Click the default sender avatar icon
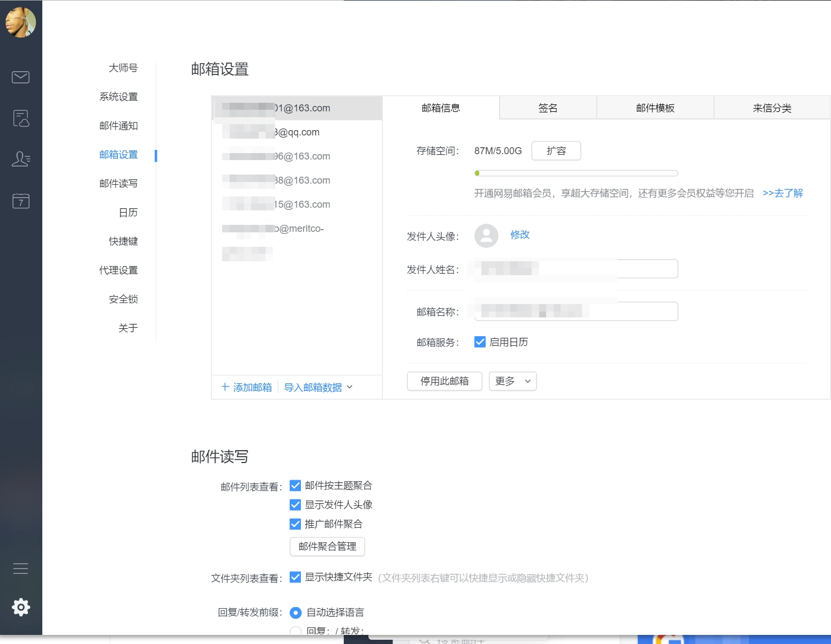 [x=486, y=236]
